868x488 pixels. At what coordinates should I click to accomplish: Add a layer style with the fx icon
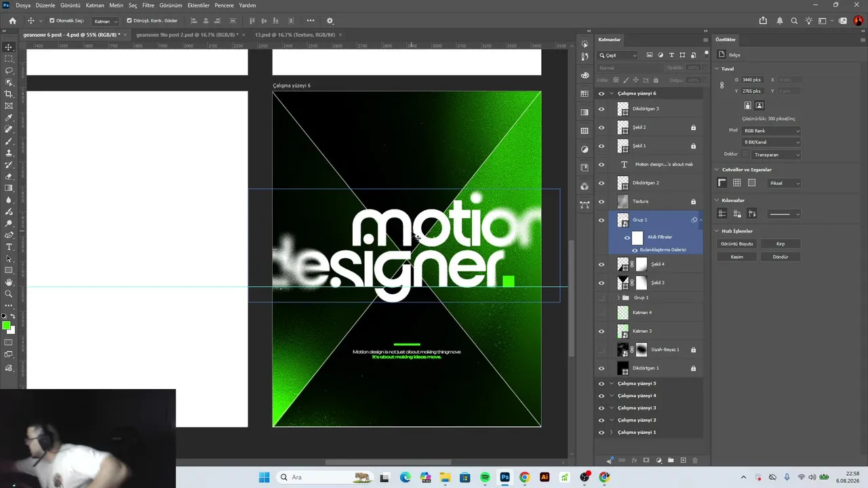click(x=634, y=460)
